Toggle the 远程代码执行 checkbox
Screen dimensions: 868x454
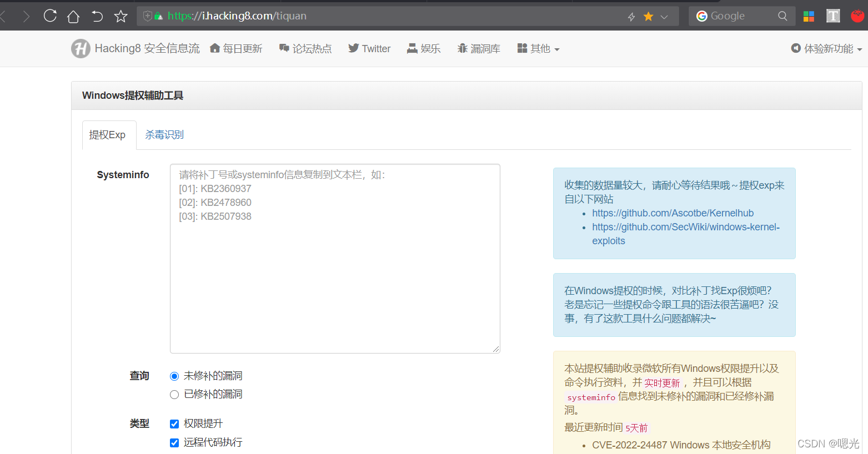coord(174,443)
